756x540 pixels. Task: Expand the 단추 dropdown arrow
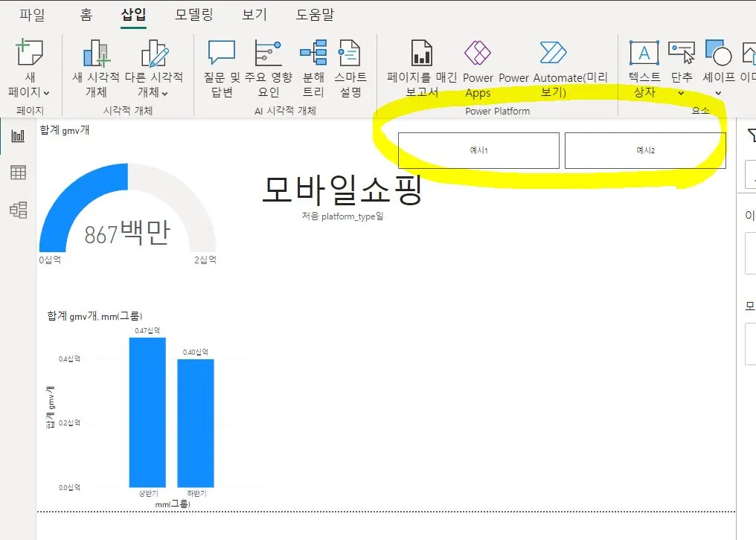(682, 93)
